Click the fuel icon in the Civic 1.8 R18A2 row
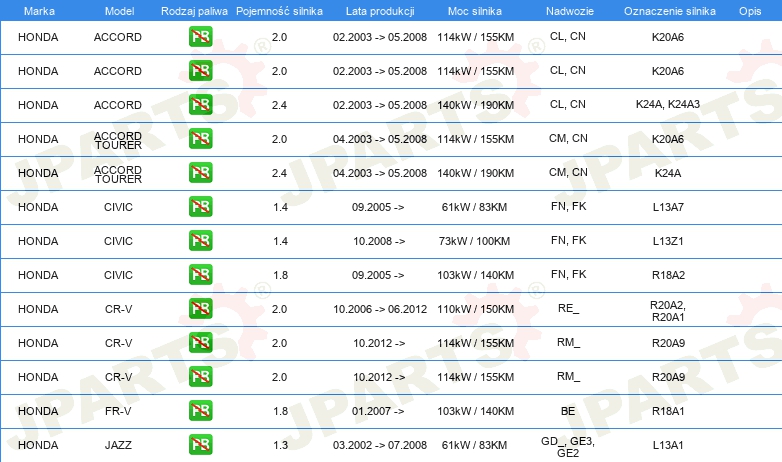782x462 pixels. point(200,274)
